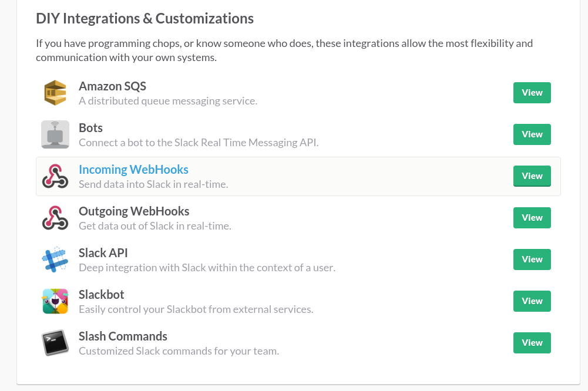This screenshot has width=588, height=391.
Task: Click 'Customized Slack commands for your team.'
Action: click(179, 351)
